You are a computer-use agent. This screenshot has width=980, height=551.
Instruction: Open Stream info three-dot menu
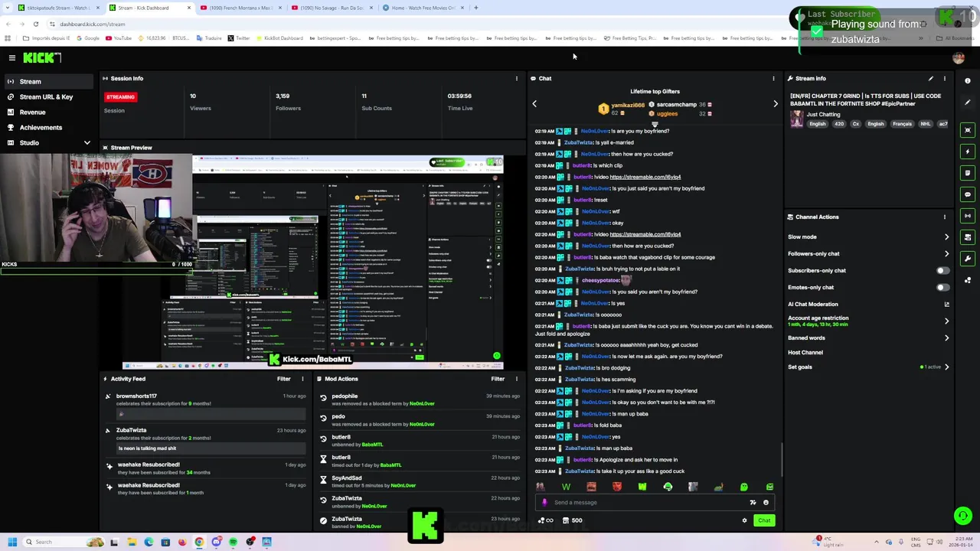point(944,78)
